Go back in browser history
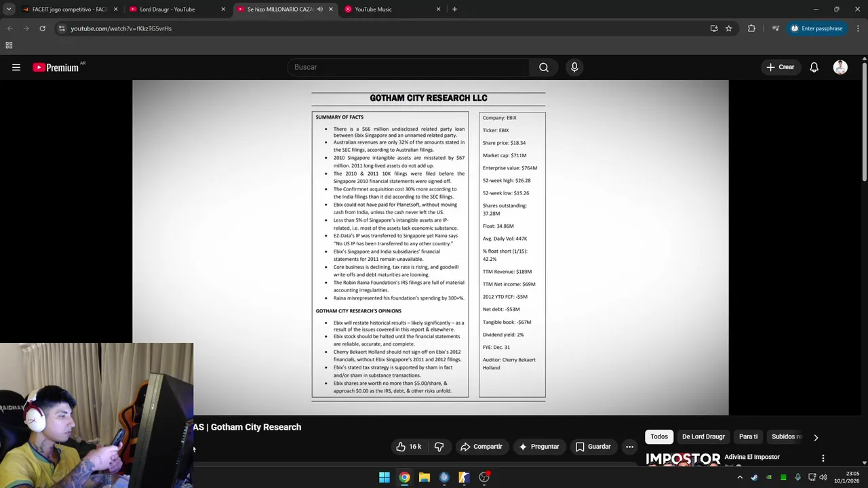 [9, 28]
